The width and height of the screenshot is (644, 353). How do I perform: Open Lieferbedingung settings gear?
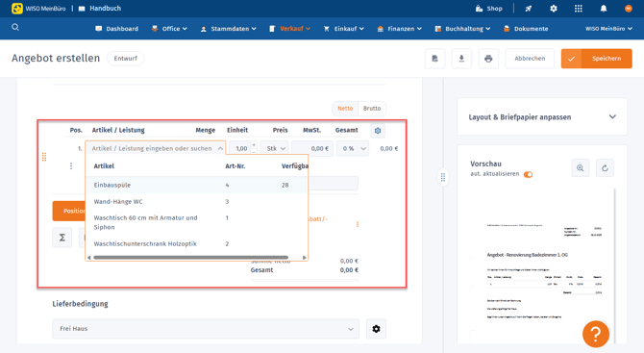click(x=376, y=329)
